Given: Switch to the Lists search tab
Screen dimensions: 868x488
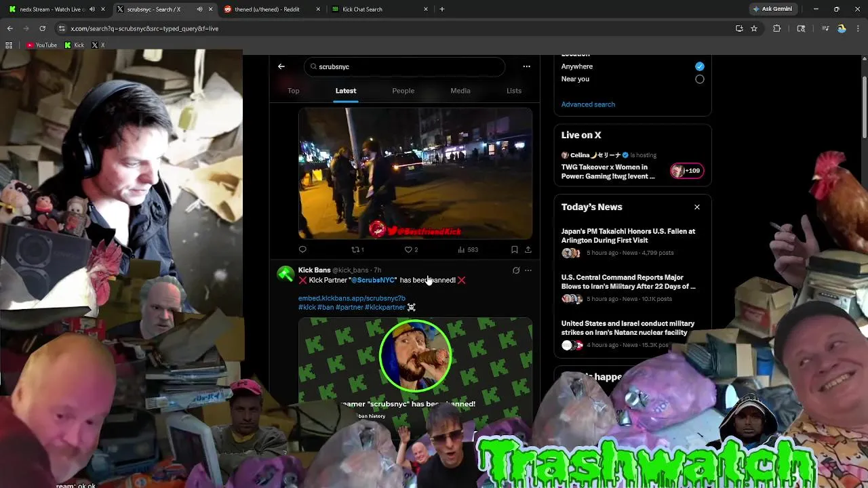Looking at the screenshot, I should point(514,91).
